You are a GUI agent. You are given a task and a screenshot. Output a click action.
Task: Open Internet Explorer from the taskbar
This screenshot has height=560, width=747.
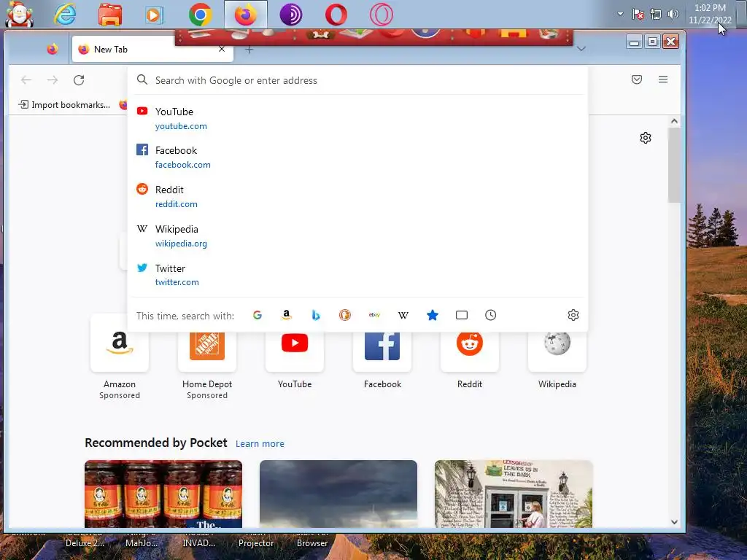click(x=65, y=15)
